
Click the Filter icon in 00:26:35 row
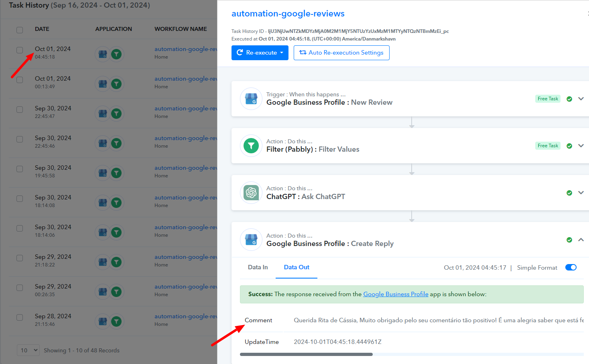[x=116, y=291]
